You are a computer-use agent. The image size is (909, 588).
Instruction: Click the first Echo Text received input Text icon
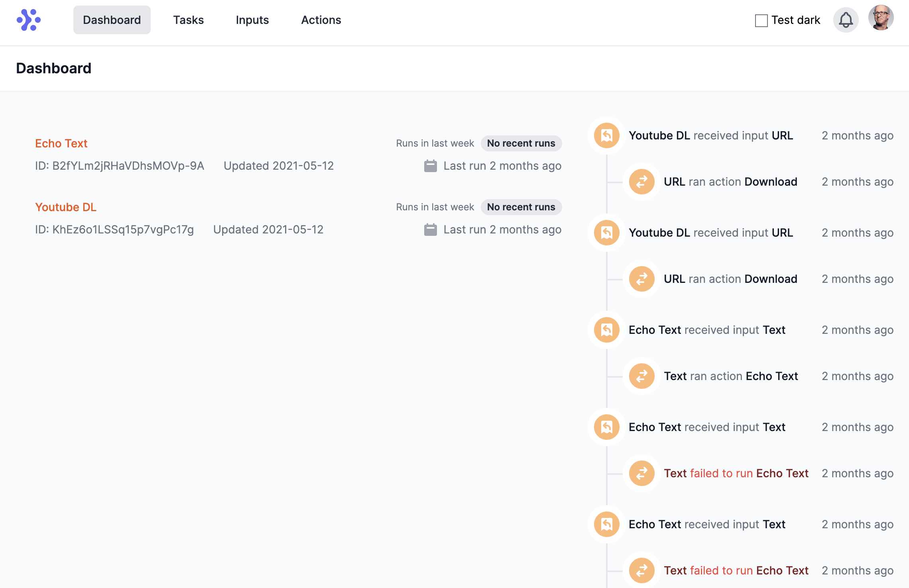[606, 330]
